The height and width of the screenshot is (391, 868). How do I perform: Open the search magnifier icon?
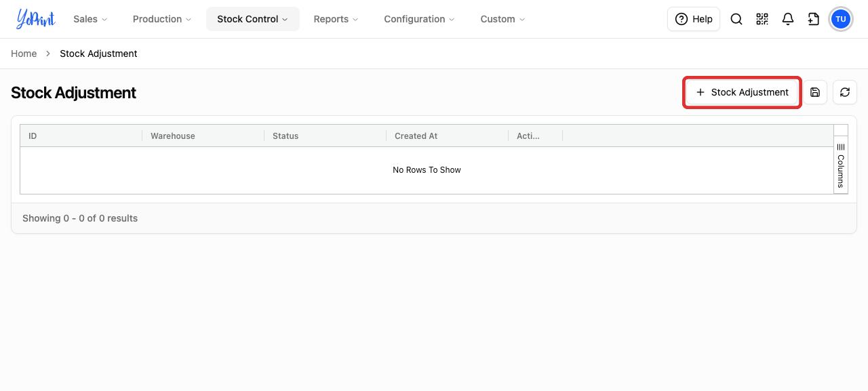(x=736, y=19)
